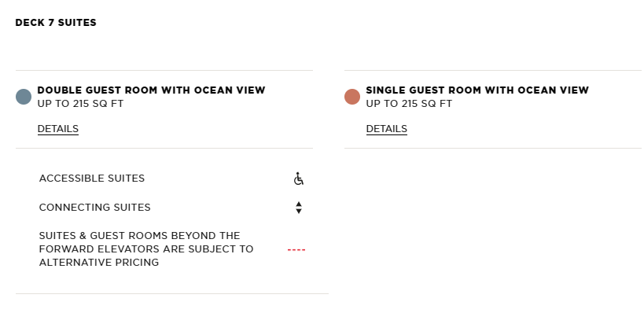
Task: Click the downward triangle of connecting suites icon
Action: [299, 211]
